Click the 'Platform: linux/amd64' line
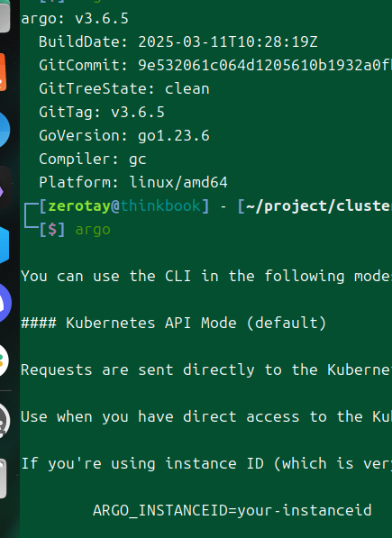Viewport: 392px width, 538px height. coord(133,182)
